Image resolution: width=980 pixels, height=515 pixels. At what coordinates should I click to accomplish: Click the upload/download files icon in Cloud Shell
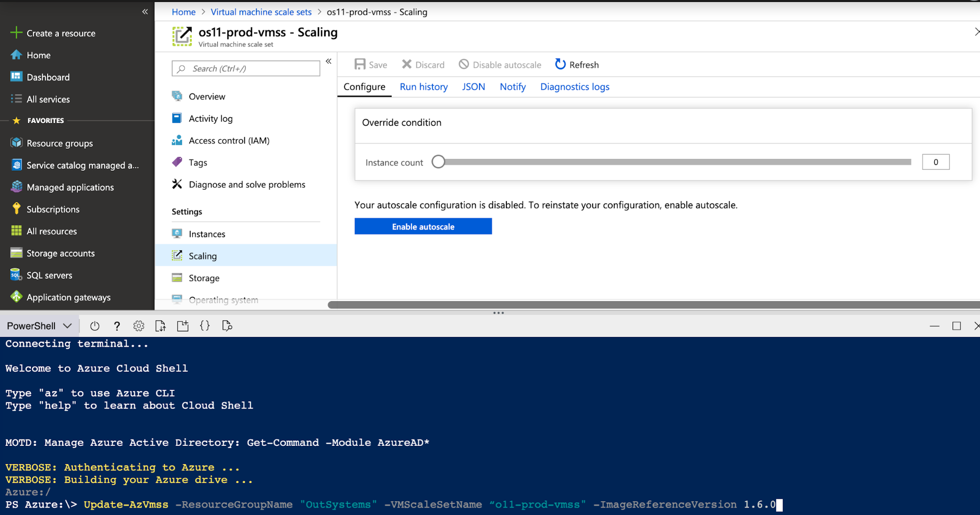(160, 325)
